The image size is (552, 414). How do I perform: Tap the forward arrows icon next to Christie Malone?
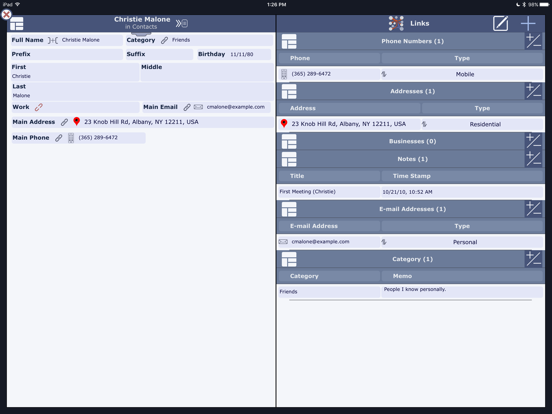[x=182, y=23]
